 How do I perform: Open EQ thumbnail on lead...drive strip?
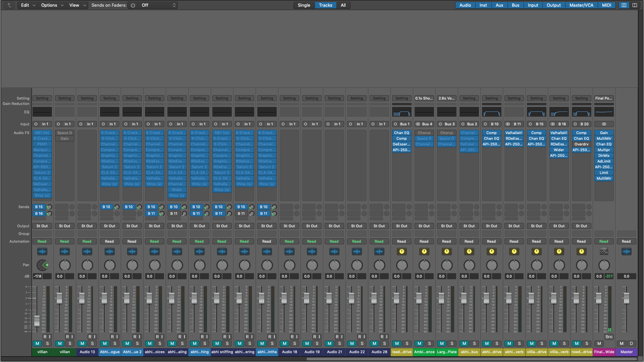[x=401, y=112]
